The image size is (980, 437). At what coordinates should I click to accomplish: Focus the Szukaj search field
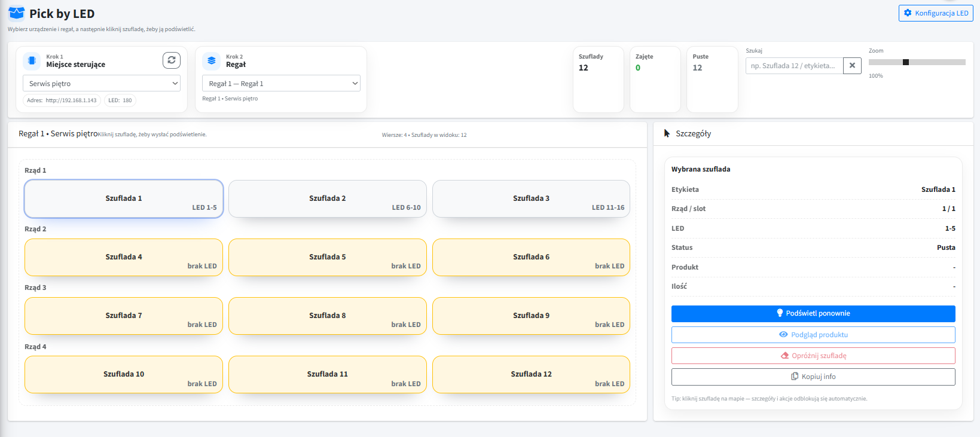click(x=794, y=66)
